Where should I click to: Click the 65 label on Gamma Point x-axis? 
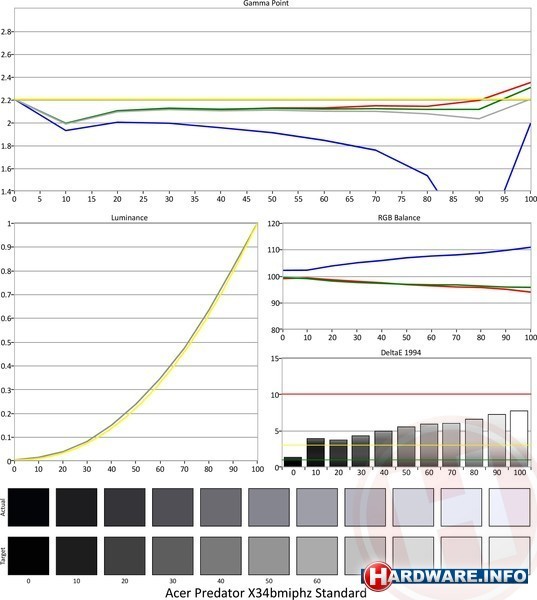click(x=349, y=199)
